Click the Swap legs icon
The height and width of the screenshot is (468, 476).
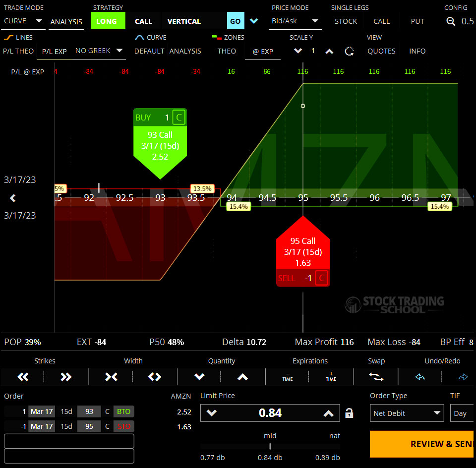pos(376,377)
